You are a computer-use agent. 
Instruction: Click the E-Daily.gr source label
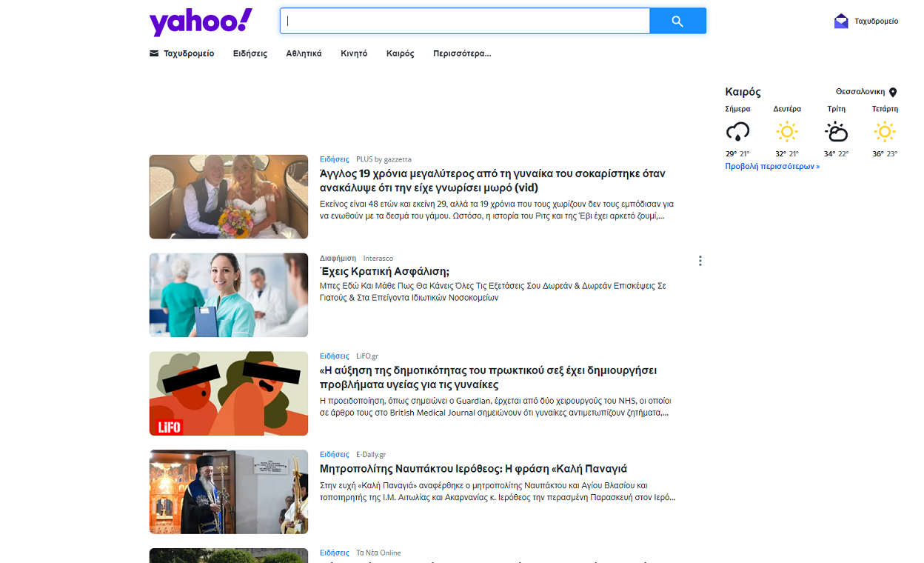[371, 455]
